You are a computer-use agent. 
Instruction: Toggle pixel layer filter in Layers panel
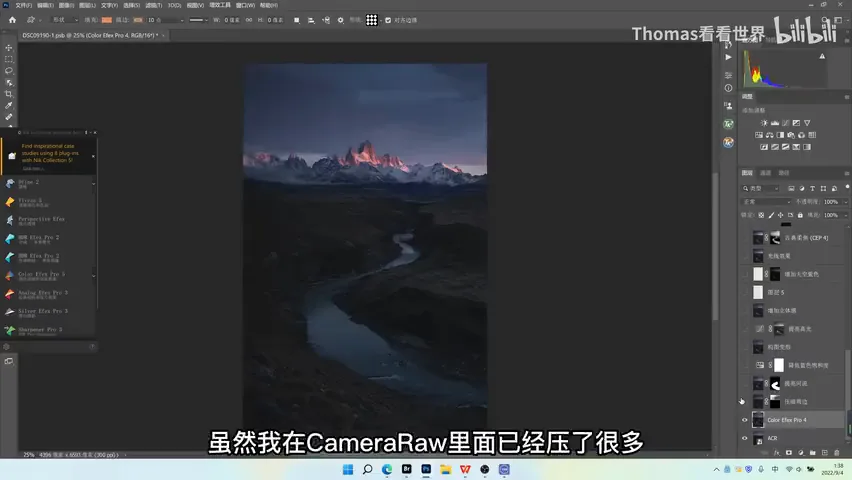coord(791,188)
